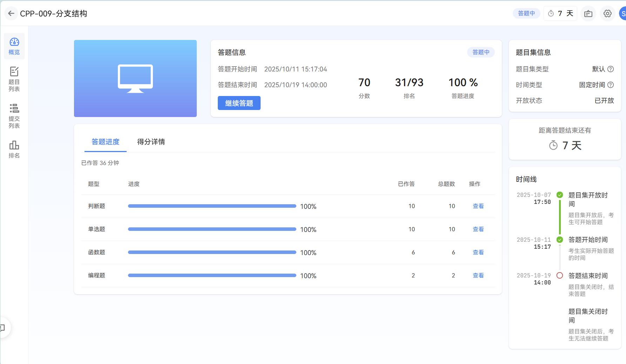The width and height of the screenshot is (626, 364).
Task: Open the 排名 ranking sidebar item
Action: 14,150
